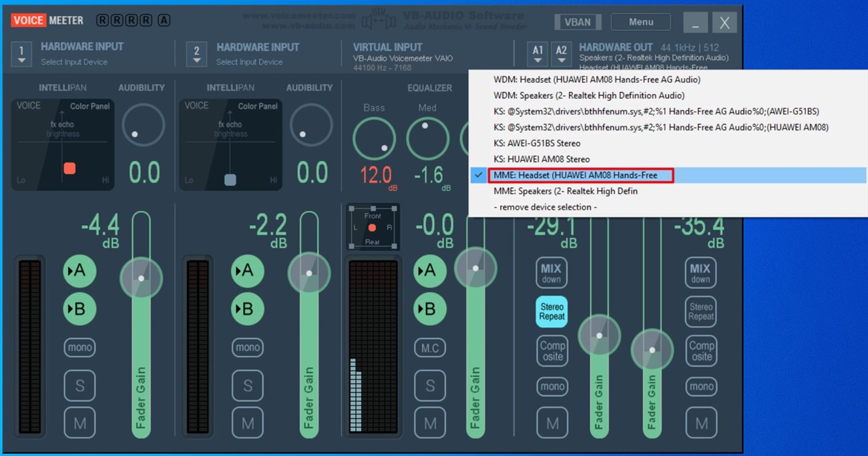This screenshot has width=868, height=456.
Task: Click the A2 output fader knob
Action: tap(652, 349)
